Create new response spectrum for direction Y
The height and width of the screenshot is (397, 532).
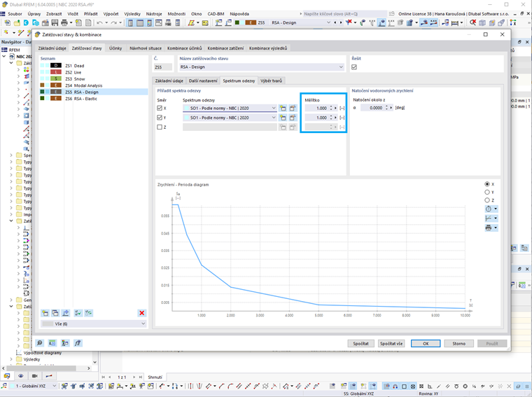283,118
